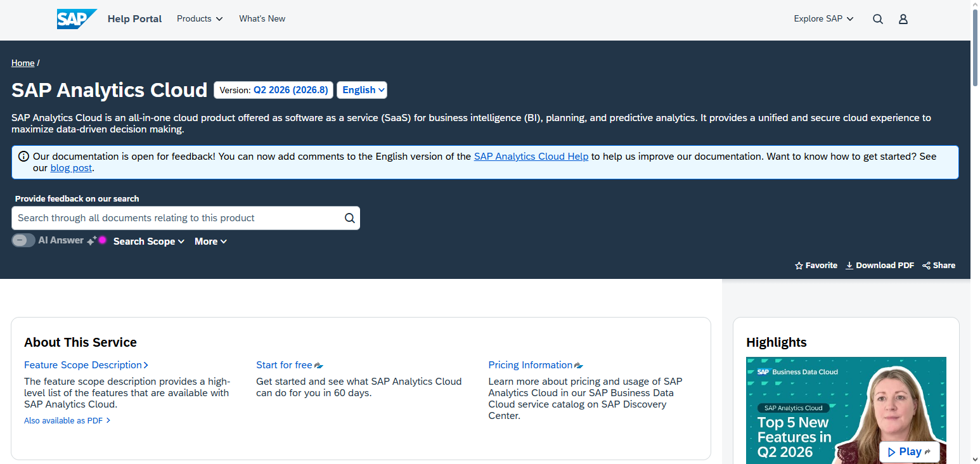
Task: Open the Version Q2 2026 selector
Action: [273, 90]
